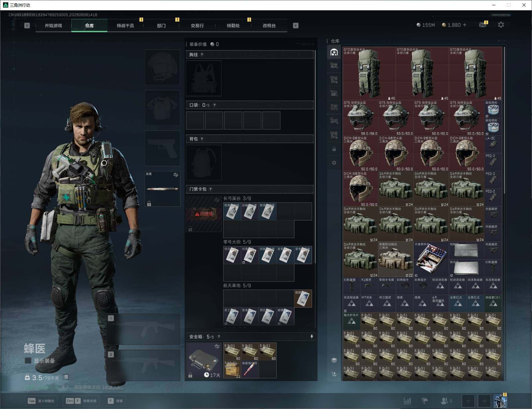The image size is (532, 409).
Task: Open the settings gear in the top bar
Action: (501, 25)
